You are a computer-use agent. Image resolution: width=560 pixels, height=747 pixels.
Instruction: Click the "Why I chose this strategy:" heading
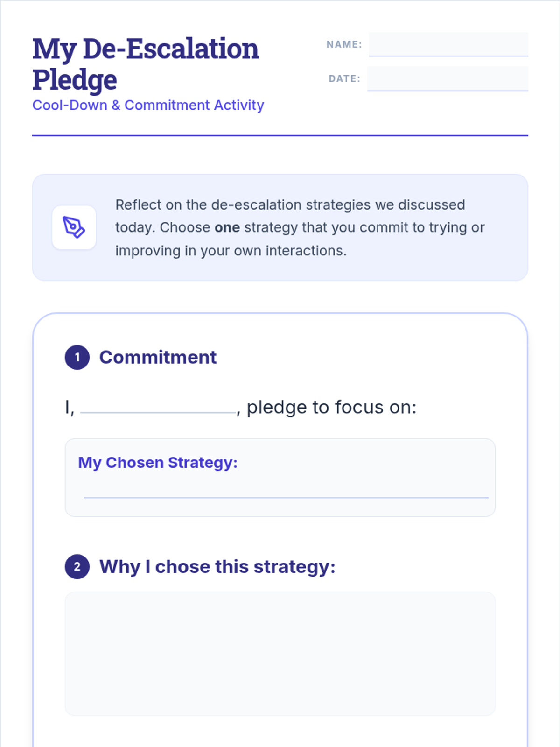(x=217, y=567)
